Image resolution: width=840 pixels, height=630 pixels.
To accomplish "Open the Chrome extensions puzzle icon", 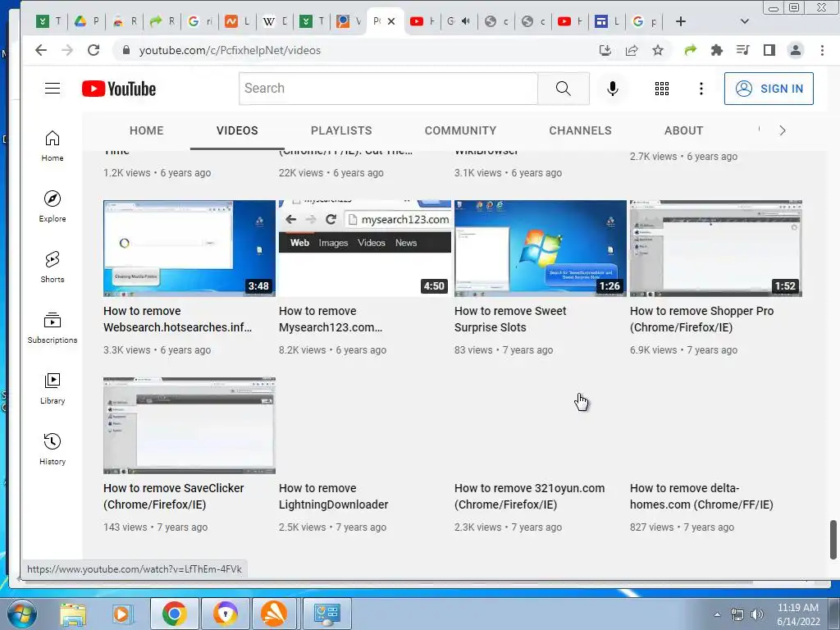I will (716, 50).
